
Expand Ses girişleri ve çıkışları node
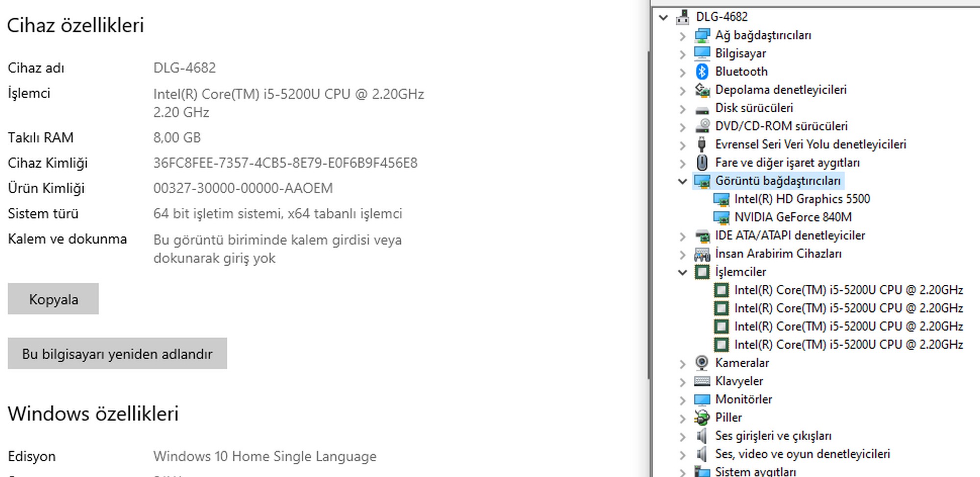[682, 436]
